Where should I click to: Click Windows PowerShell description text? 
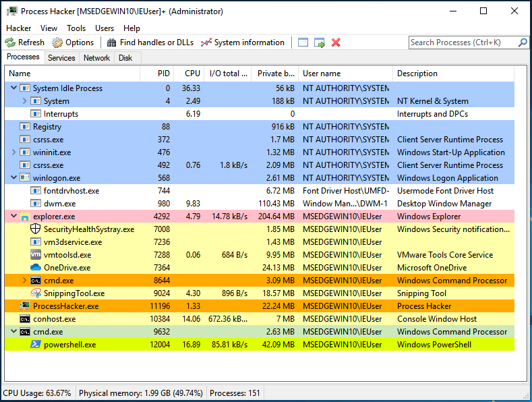pyautogui.click(x=434, y=345)
